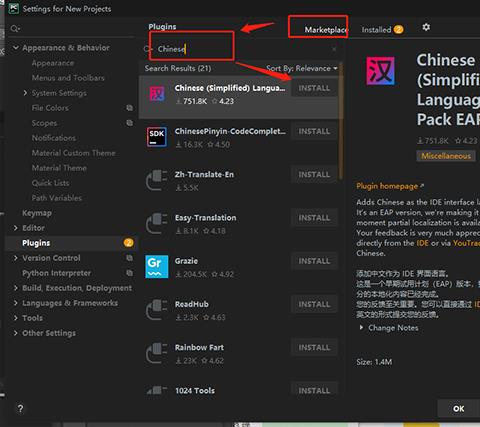Click the project-level icon next to Version Control
The height and width of the screenshot is (427, 480).
click(x=129, y=258)
